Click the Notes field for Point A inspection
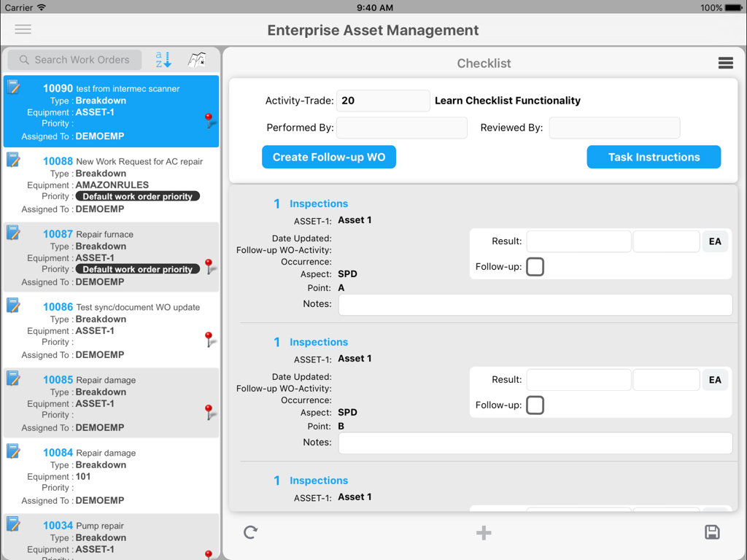The height and width of the screenshot is (560, 747). coord(536,304)
